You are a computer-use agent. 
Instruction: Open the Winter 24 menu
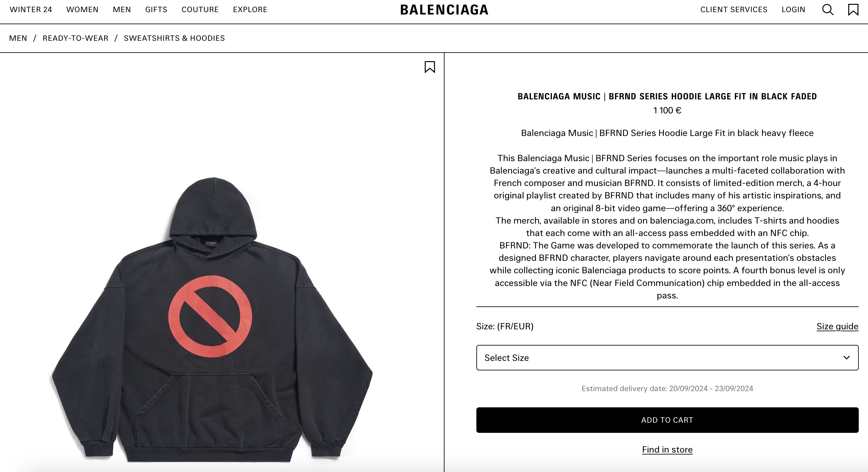pyautogui.click(x=31, y=10)
